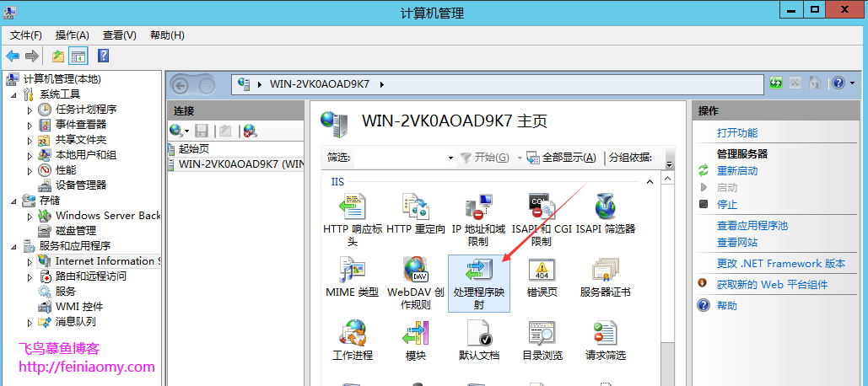
Task: Open the help dropdown arrow near address bar
Action: pyautogui.click(x=853, y=83)
